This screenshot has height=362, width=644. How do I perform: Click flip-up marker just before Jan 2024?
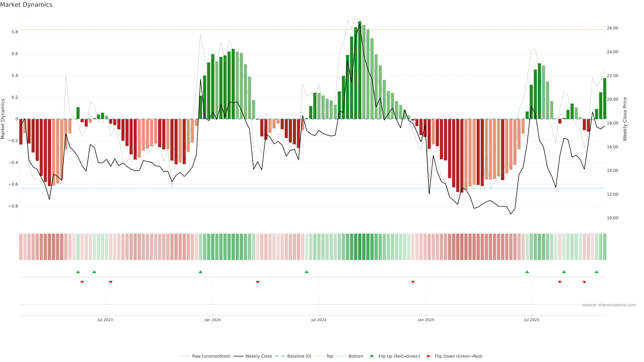tap(201, 272)
